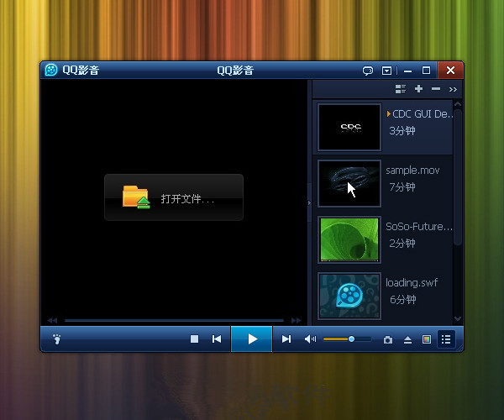Screen dimensions: 504x420
Task: Click the fast-forward double-arrow icon
Action: click(296, 320)
